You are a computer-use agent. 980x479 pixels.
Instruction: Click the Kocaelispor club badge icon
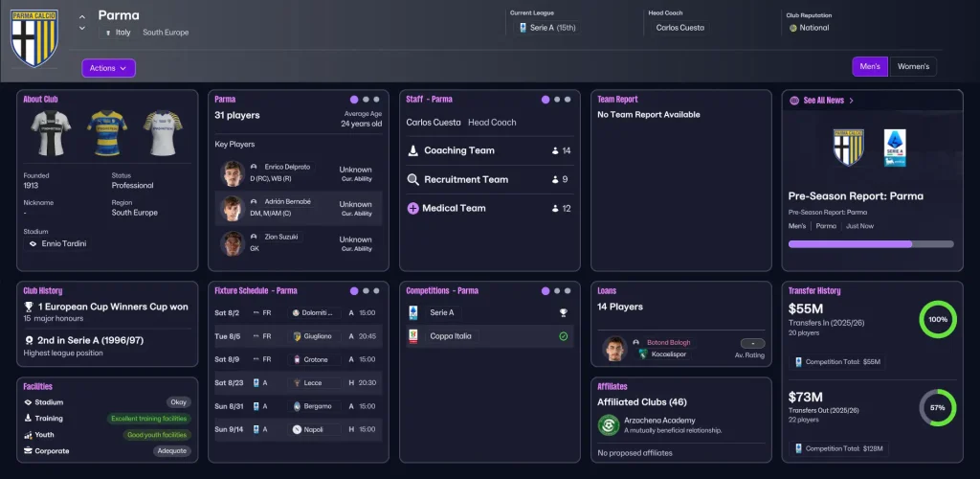tap(642, 354)
